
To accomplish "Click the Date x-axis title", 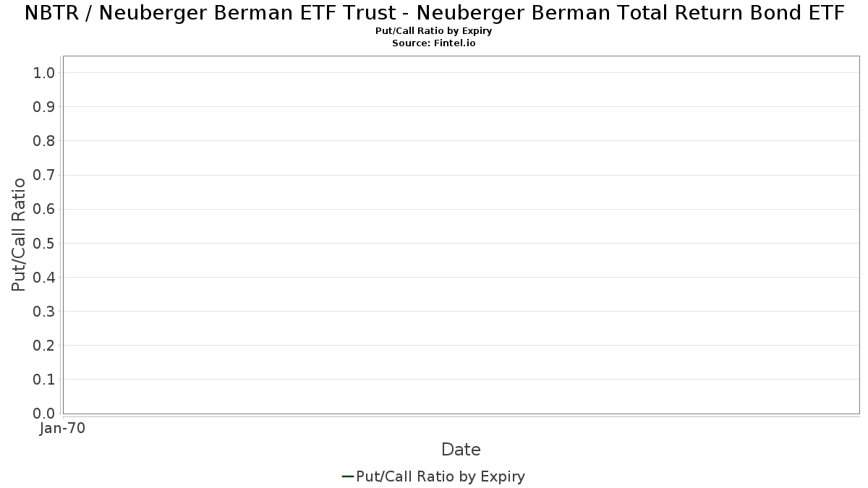I will [461, 450].
